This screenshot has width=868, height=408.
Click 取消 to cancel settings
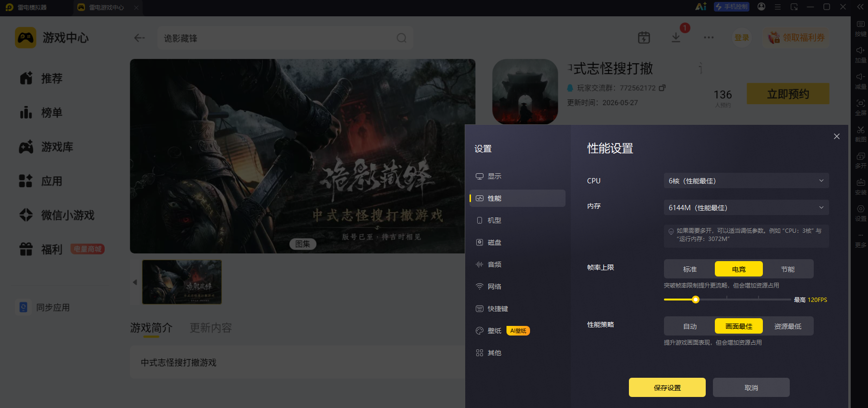tap(751, 387)
